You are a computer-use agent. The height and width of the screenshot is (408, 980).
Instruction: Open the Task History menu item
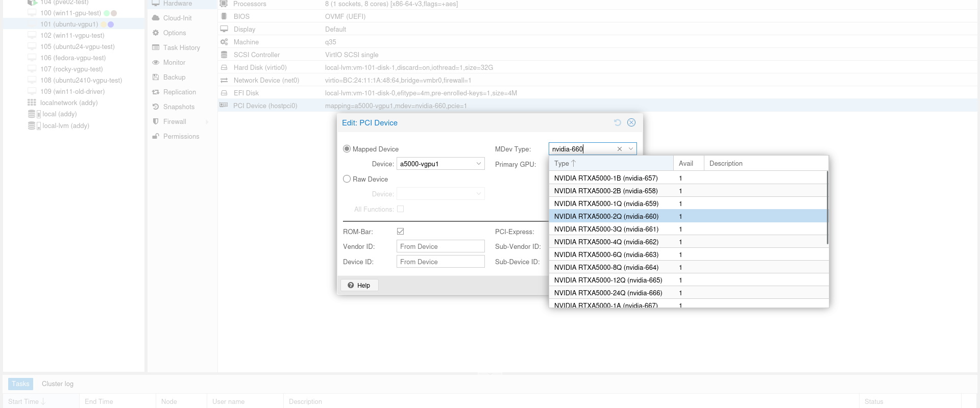coord(182,47)
